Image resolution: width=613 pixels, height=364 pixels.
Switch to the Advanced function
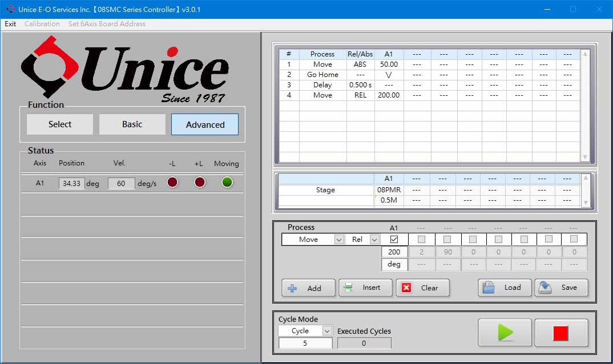pyautogui.click(x=205, y=124)
